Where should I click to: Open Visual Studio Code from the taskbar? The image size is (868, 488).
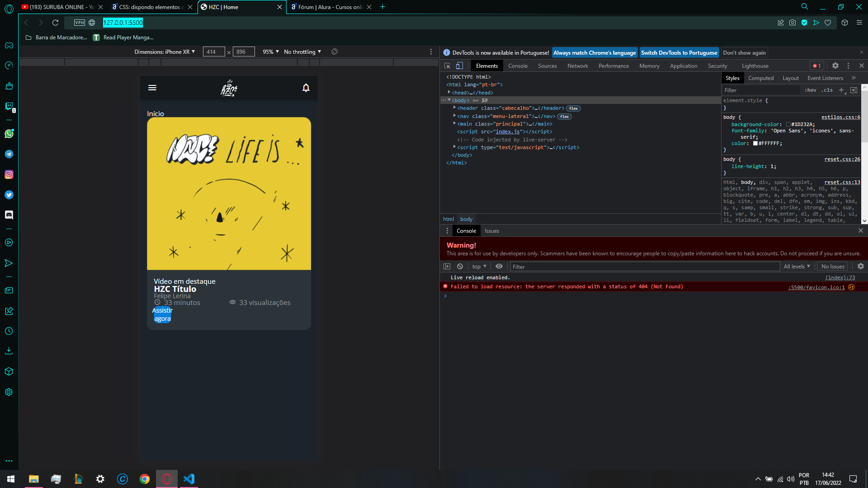point(189,479)
